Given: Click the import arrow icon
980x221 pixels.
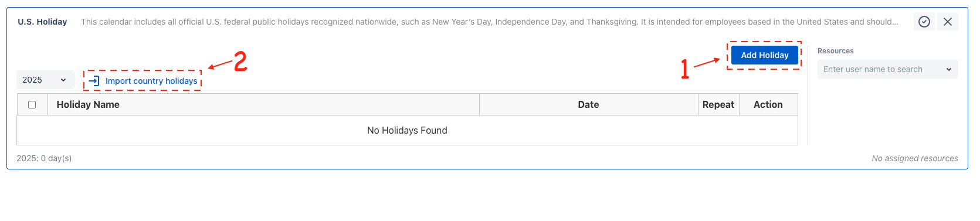Looking at the screenshot, I should point(94,81).
